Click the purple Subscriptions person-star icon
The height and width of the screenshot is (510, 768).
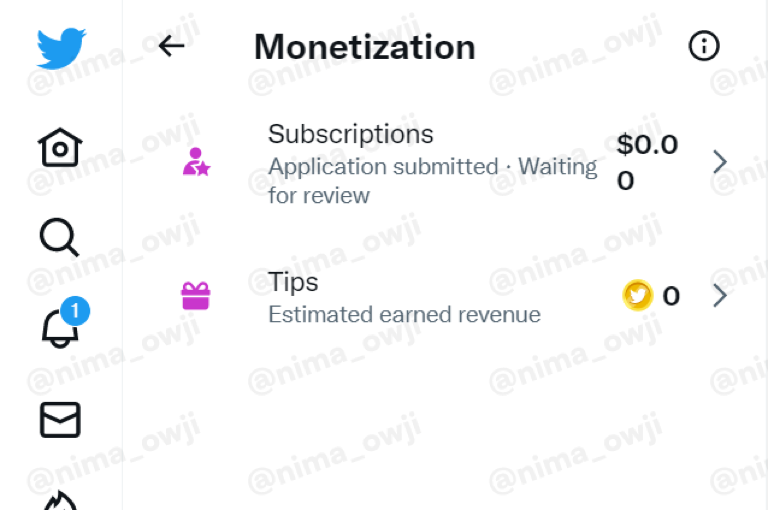[x=196, y=162]
